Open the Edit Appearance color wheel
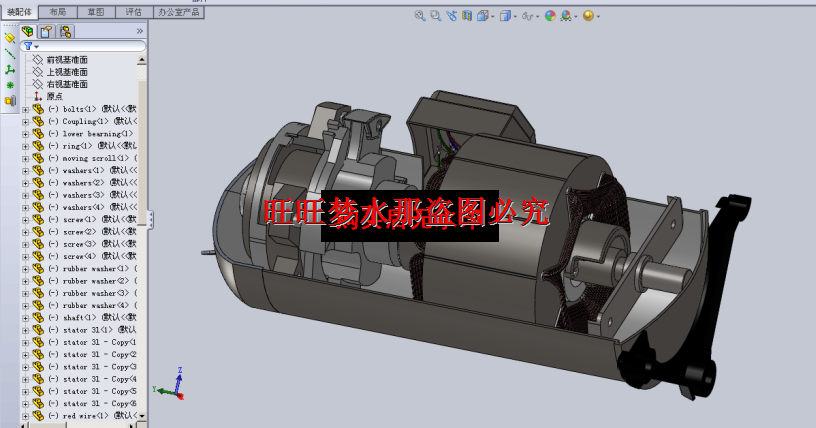The height and width of the screenshot is (428, 816). pyautogui.click(x=550, y=16)
